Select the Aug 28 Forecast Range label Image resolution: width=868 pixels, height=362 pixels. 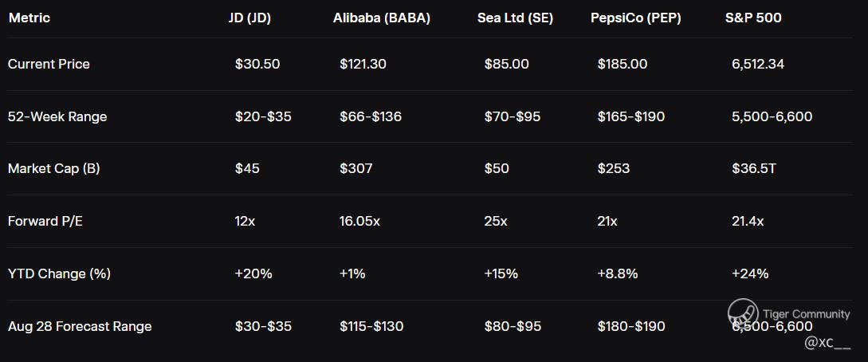tap(80, 326)
